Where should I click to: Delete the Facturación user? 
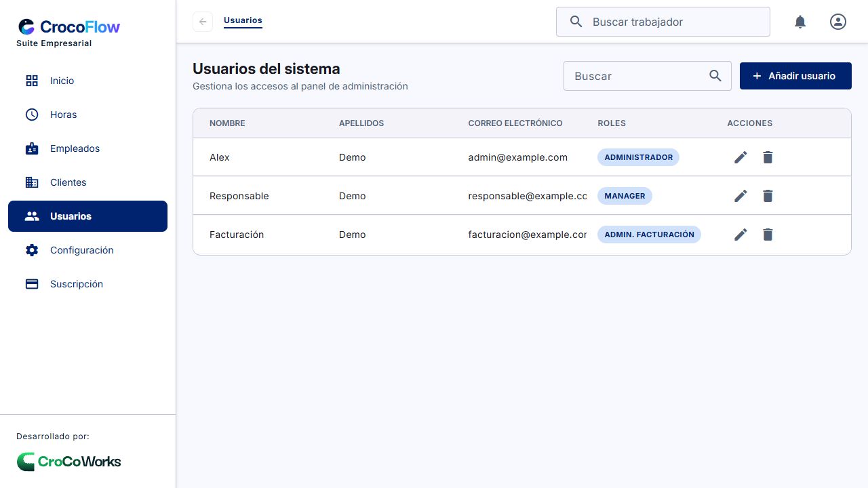(768, 235)
